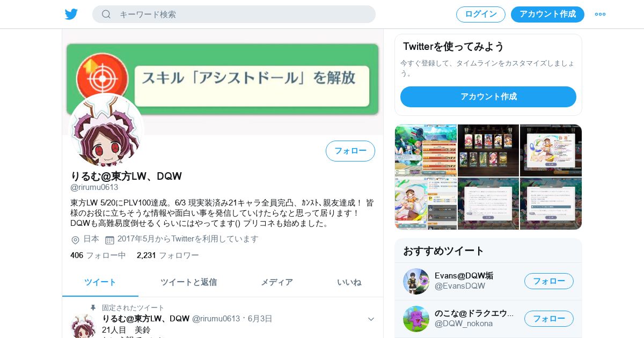Click the Twitter bird logo
Screen dimensions: 644x338
click(71, 14)
